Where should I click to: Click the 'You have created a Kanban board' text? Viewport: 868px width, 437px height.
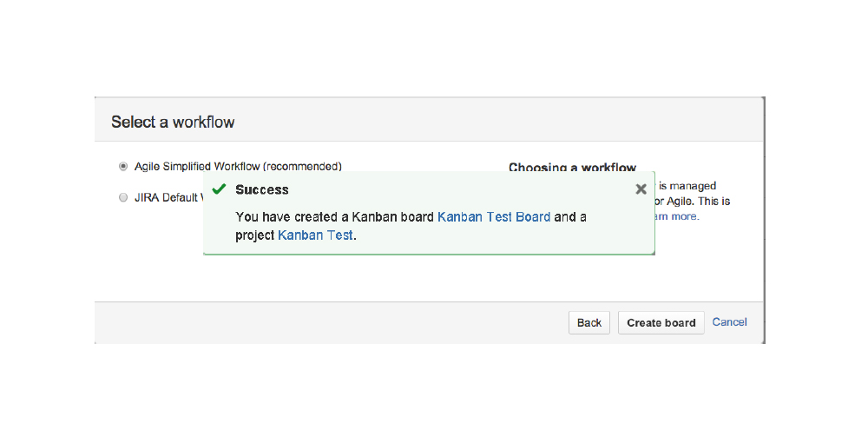[334, 216]
